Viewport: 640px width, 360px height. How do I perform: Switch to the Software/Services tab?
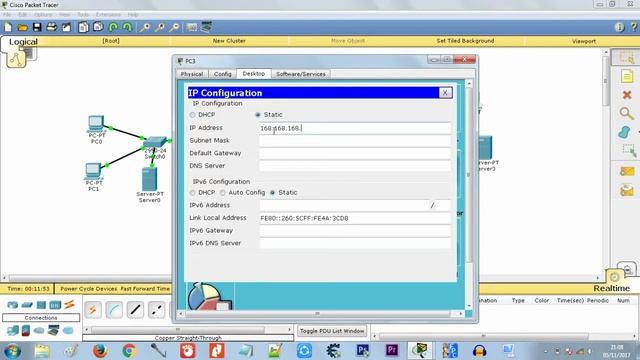tap(301, 74)
